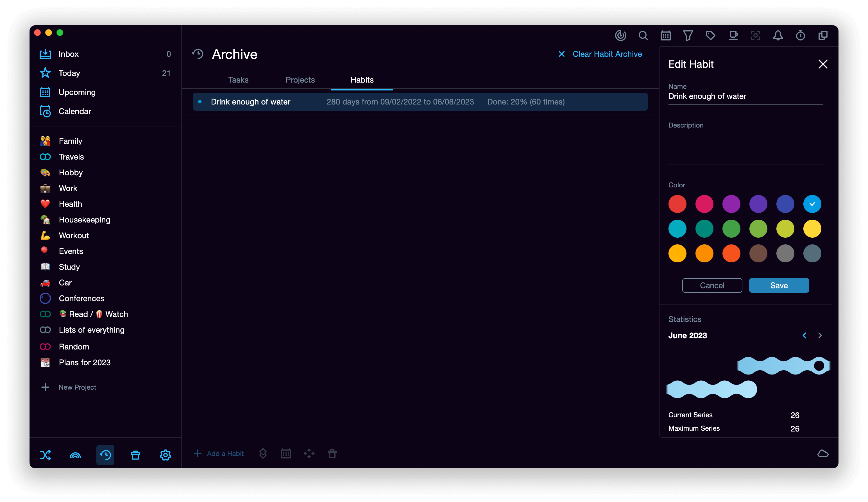Open Plans for 2023 project
This screenshot has height=502, width=868.
tap(105, 362)
